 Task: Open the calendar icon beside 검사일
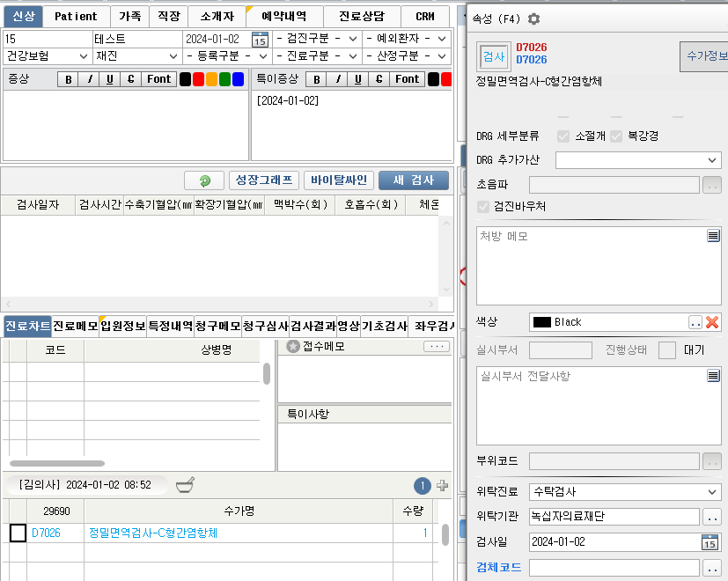(x=710, y=542)
